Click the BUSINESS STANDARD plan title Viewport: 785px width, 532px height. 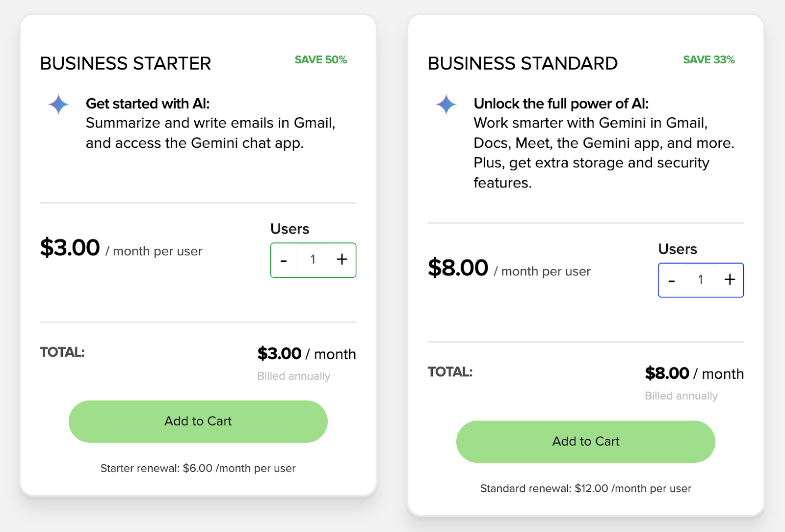(x=523, y=64)
